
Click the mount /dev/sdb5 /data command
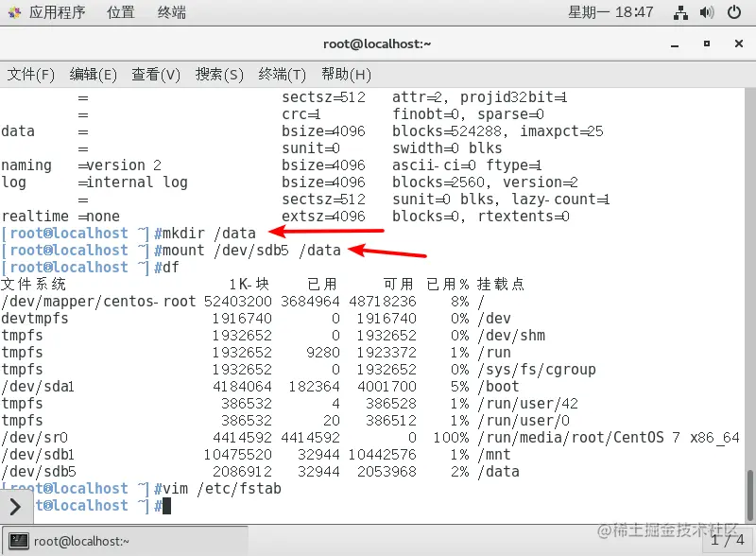coord(251,251)
